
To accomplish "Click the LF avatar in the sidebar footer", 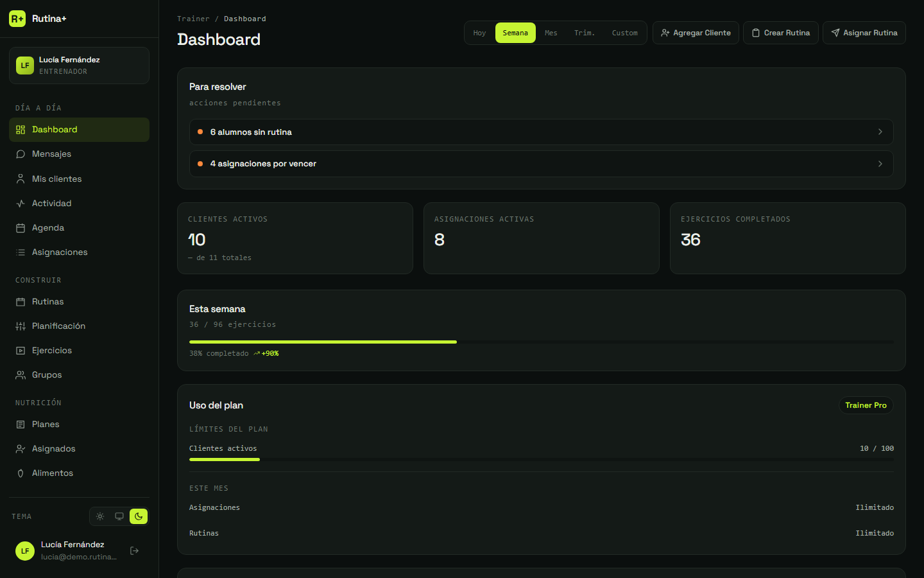I will [25, 551].
